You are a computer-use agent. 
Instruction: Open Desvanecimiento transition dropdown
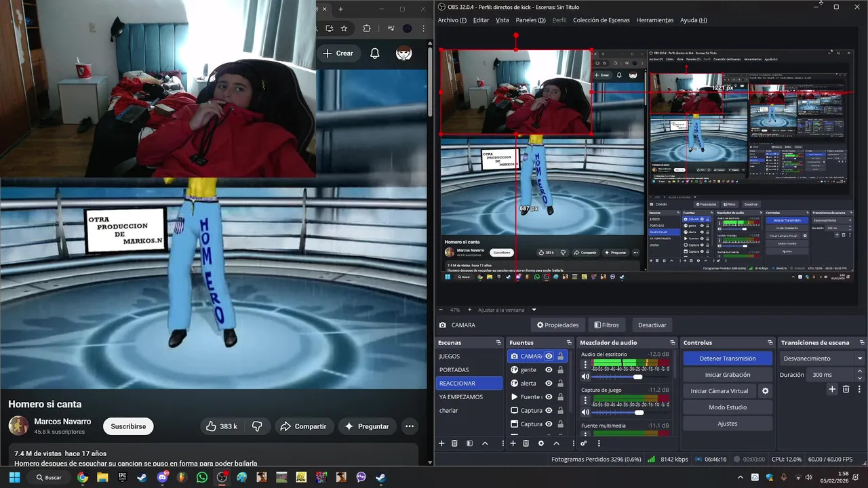(823, 359)
